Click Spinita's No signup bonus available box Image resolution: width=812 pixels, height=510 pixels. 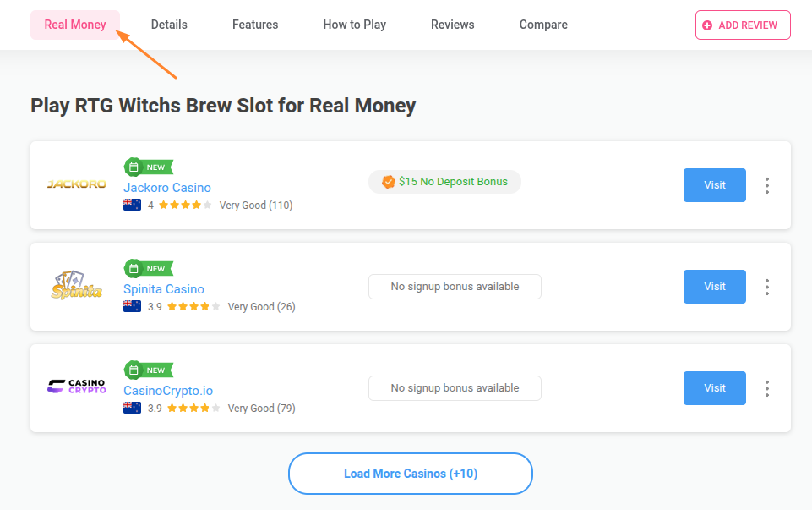[x=455, y=287]
